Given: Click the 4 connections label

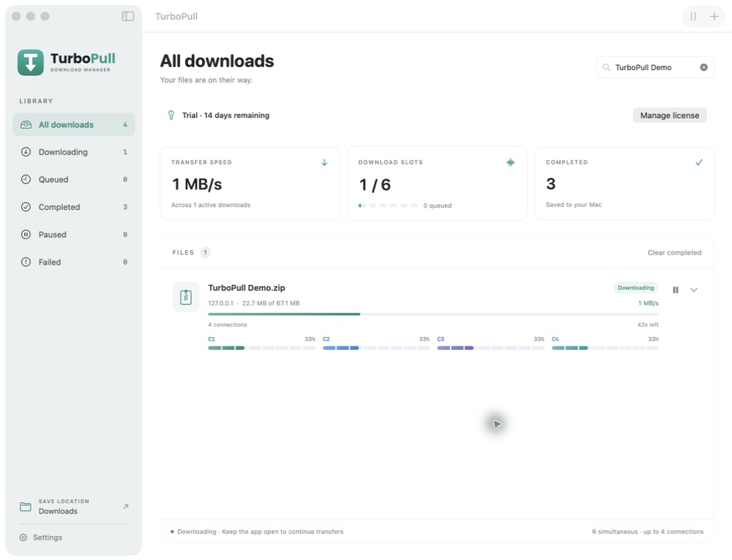Looking at the screenshot, I should [x=227, y=324].
